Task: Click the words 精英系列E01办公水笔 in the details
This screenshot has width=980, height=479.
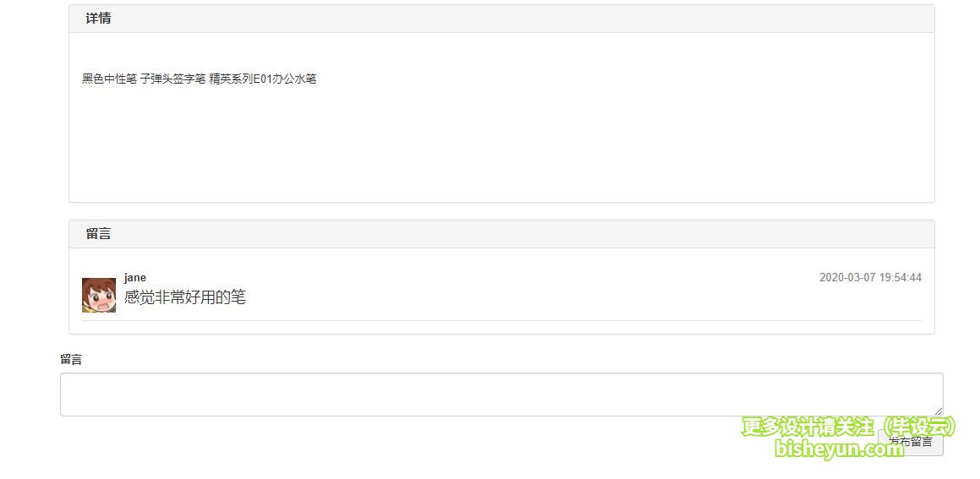Action: pos(263,79)
